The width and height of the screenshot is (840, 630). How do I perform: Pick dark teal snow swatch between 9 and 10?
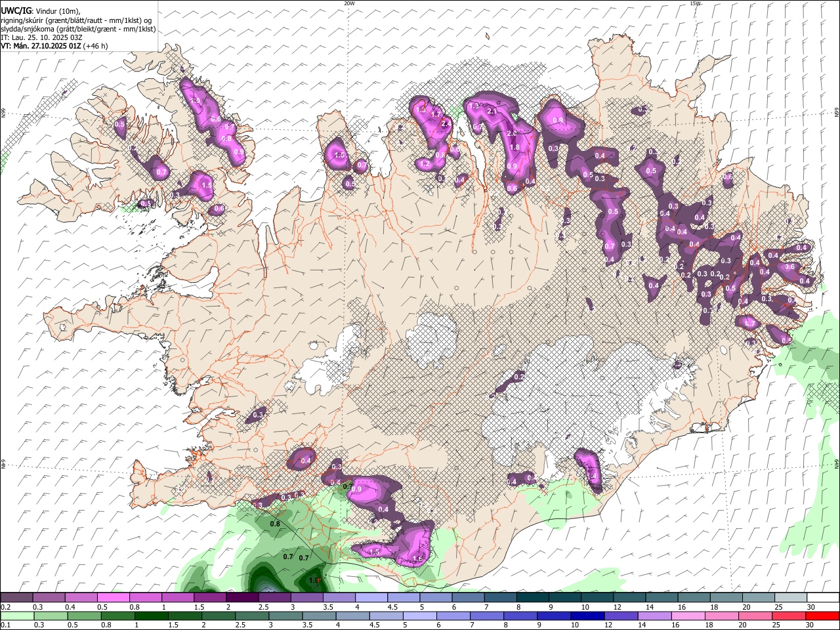[565, 598]
